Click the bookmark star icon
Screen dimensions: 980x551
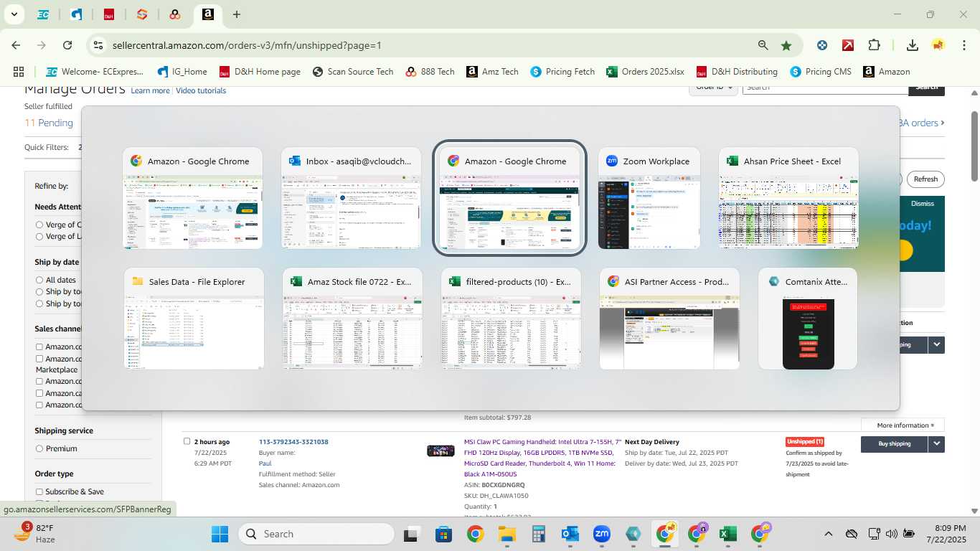[786, 45]
